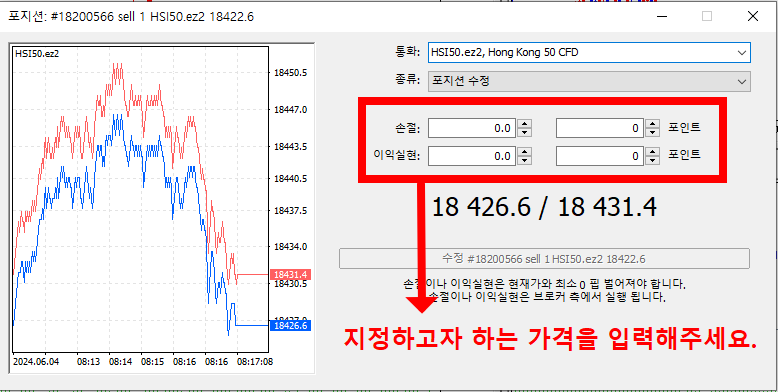The width and height of the screenshot is (778, 392).
Task: Maximize the position dialog window
Action: click(707, 16)
